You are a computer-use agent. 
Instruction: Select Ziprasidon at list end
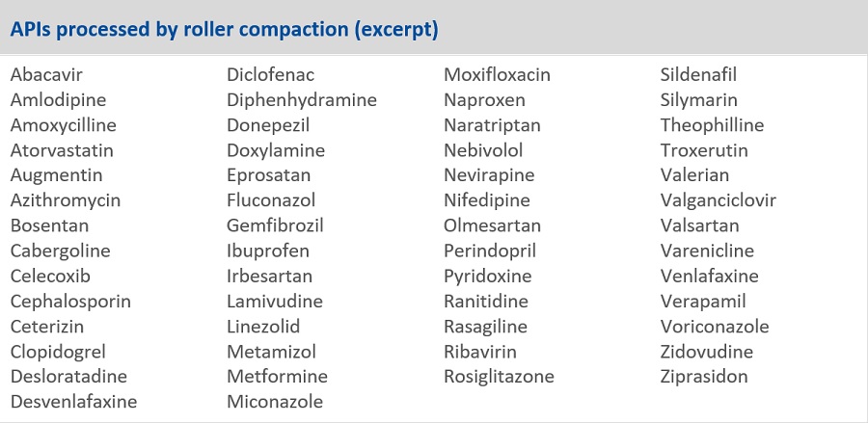click(x=704, y=376)
